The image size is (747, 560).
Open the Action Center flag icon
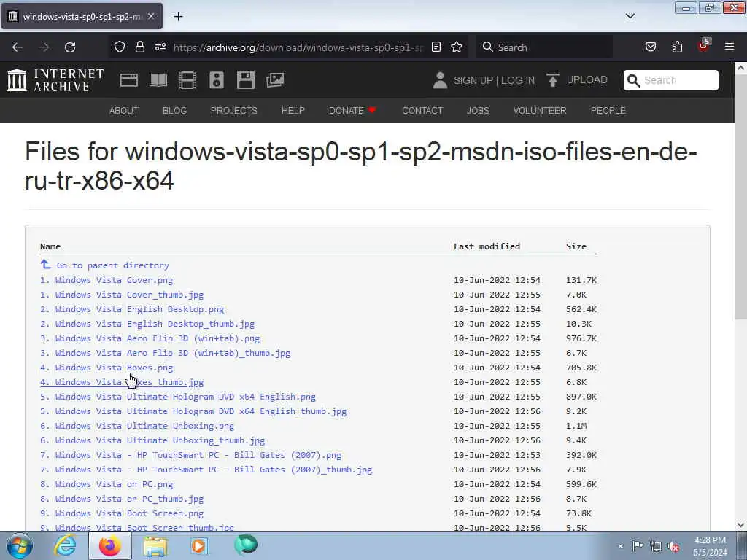[638, 546]
